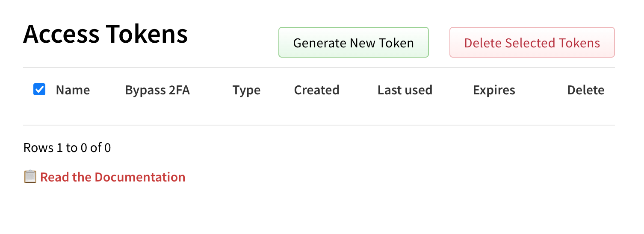Open the Read the Documentation link
This screenshot has height=234, width=644.
coord(112,177)
